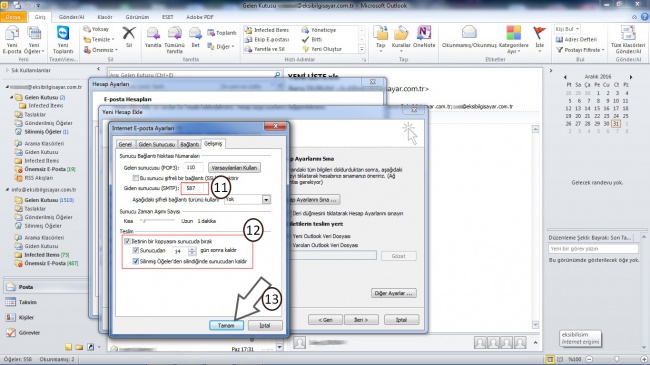Viewport: 650px width, 365px height.
Task: Click İptal in Internet E-posta Ayarları
Action: (x=265, y=326)
